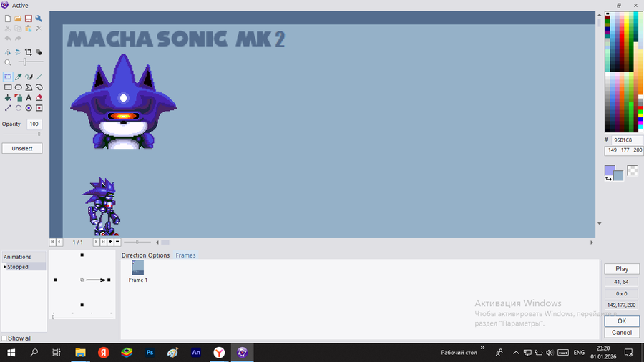Click the transparent color checkerboard swatch
Image resolution: width=644 pixels, height=362 pixels.
click(x=633, y=170)
